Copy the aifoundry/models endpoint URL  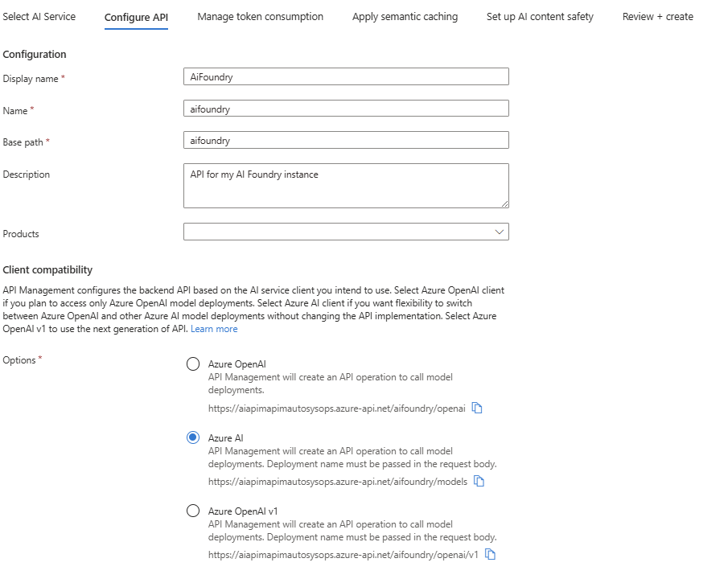pyautogui.click(x=479, y=482)
